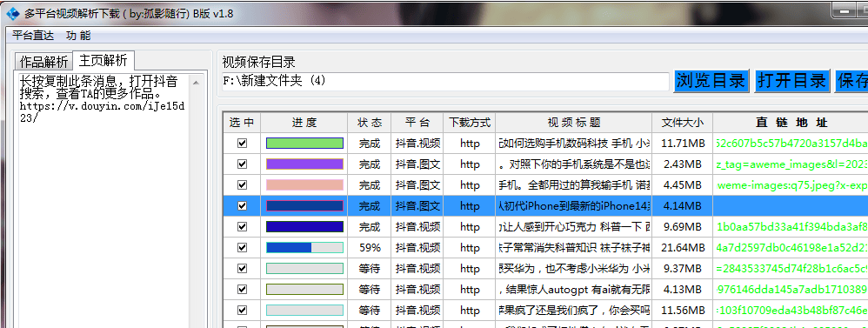Click the 59% status cell
This screenshot has width=868, height=328.
pos(370,248)
